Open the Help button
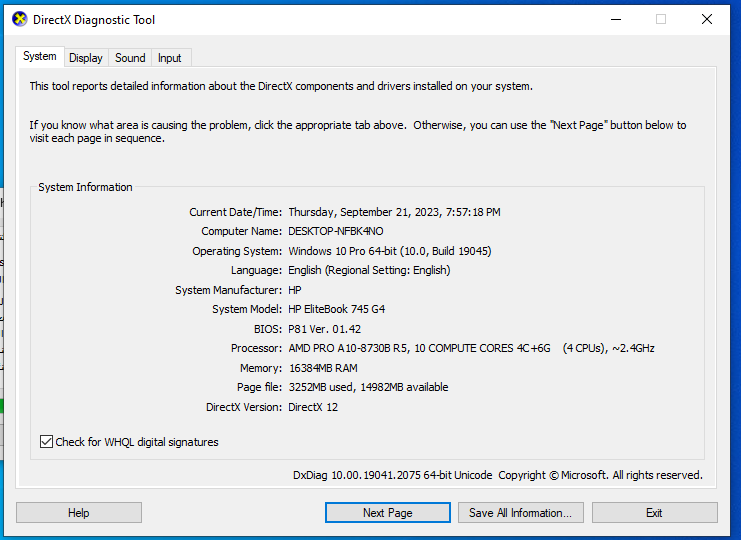The image size is (741, 540). [78, 513]
